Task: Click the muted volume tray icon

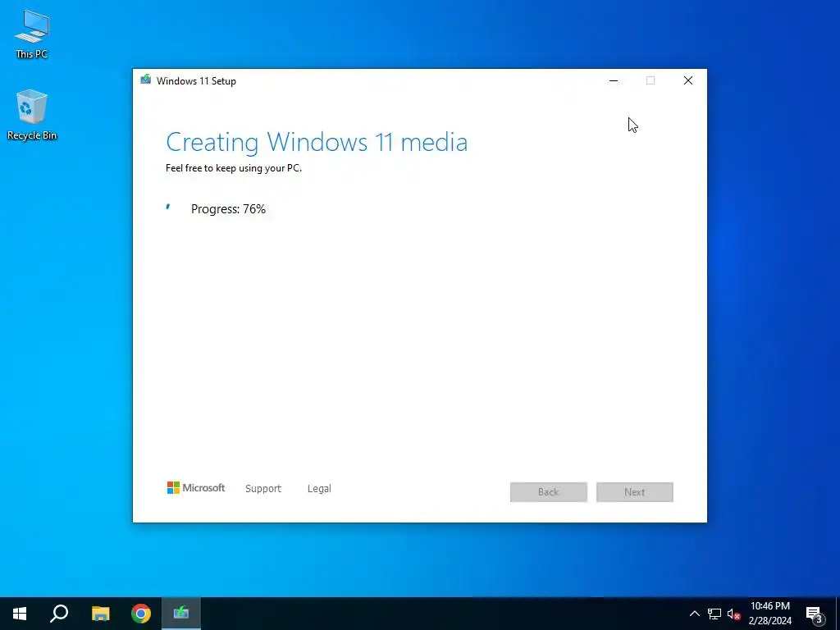Action: 733,614
